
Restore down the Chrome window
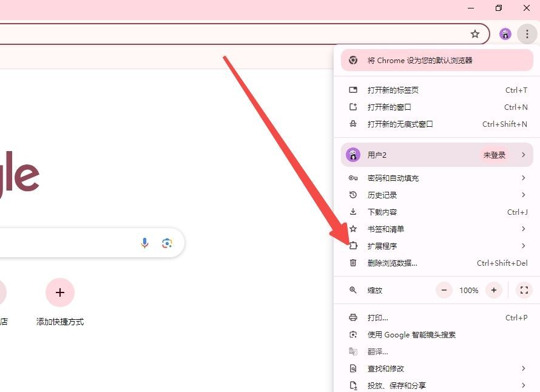(x=499, y=8)
